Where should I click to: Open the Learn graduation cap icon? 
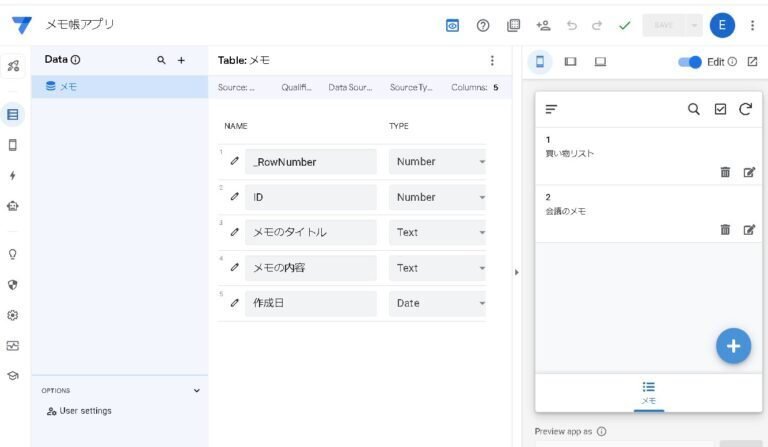pos(13,376)
